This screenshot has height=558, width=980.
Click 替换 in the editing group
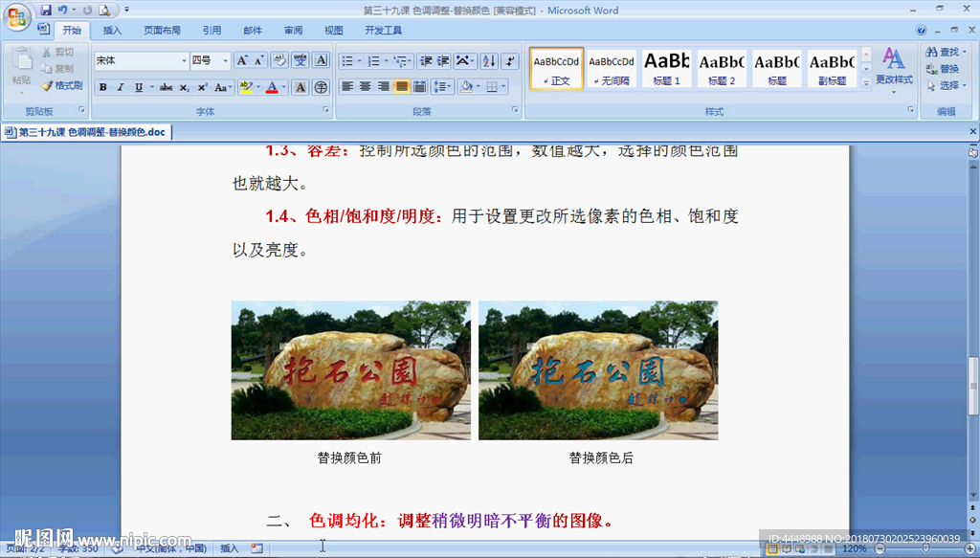click(943, 69)
